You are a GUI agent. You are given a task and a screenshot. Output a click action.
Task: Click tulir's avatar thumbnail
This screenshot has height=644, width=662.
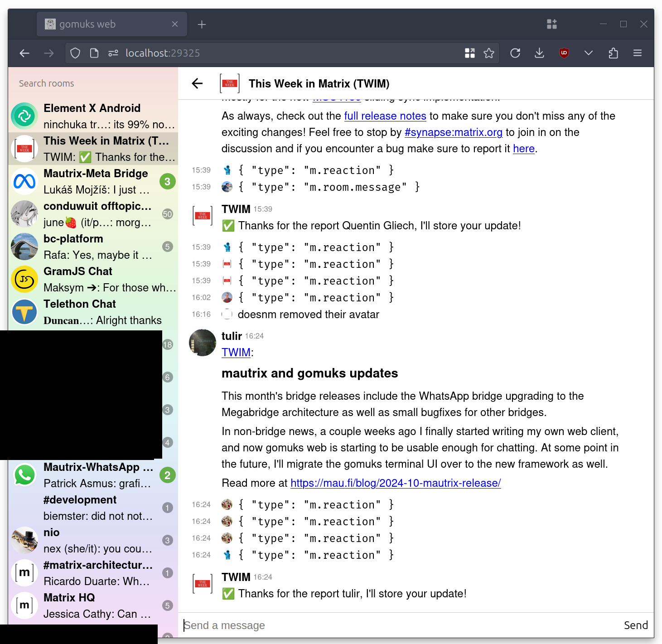click(x=203, y=343)
